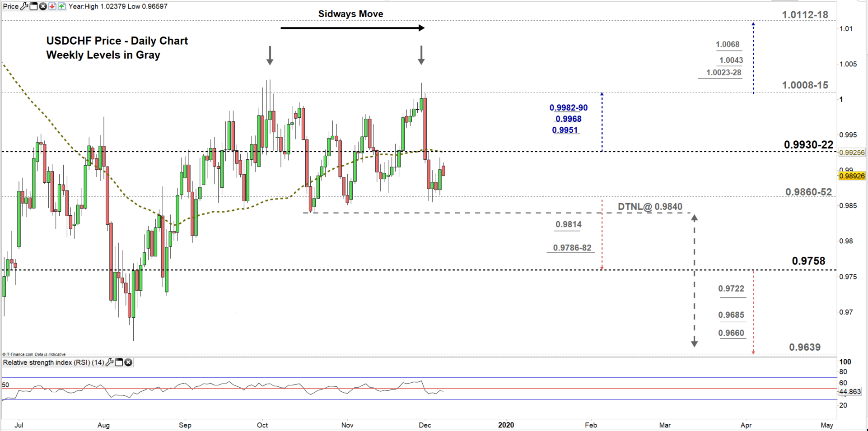Image resolution: width=868 pixels, height=431 pixels.
Task: Click the 0.9639 target level label
Action: 805,347
